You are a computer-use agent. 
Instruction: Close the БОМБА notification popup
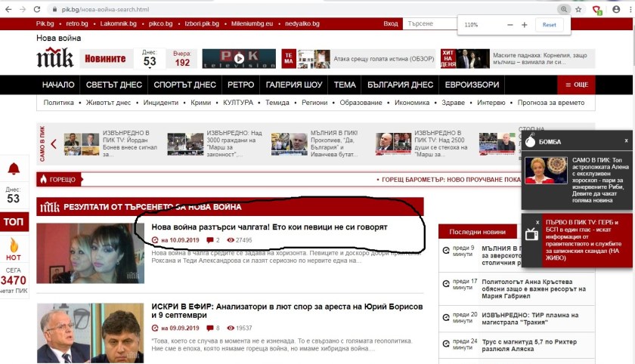626,140
